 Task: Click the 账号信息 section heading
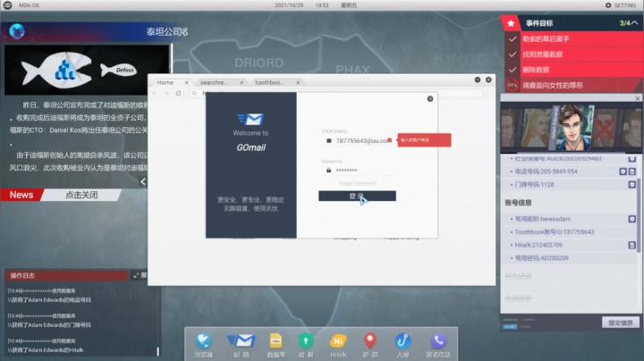[518, 203]
